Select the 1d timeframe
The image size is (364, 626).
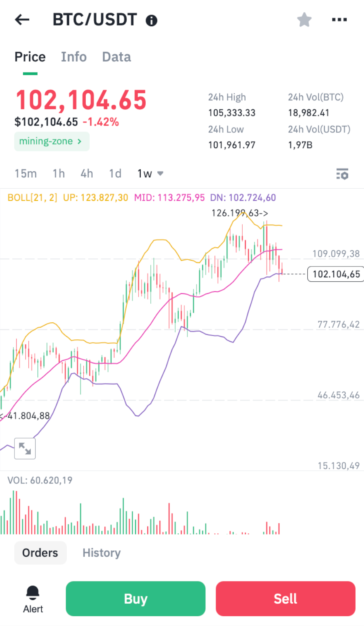tap(115, 174)
